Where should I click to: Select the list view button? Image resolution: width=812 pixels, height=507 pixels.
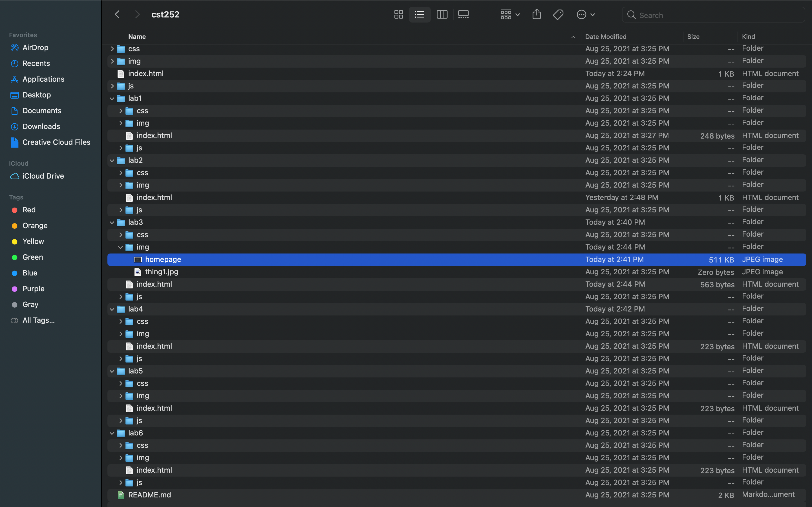(420, 14)
